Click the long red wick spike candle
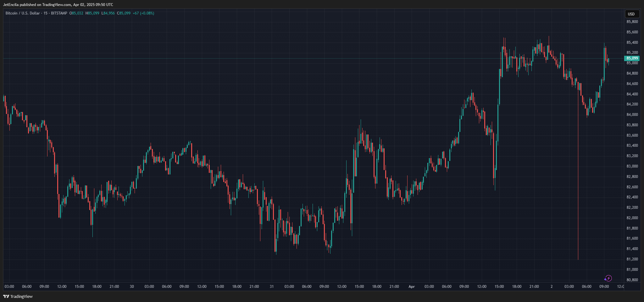The height and width of the screenshot is (302, 644). pyautogui.click(x=578, y=189)
